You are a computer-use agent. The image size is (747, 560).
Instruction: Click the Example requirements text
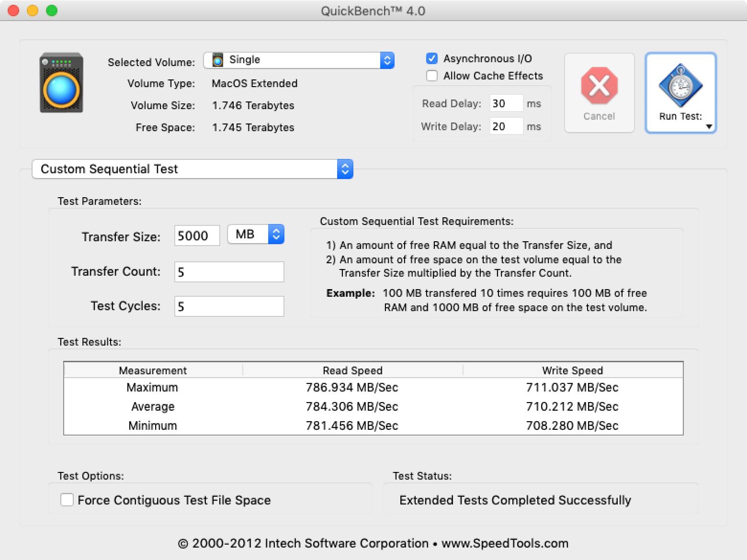[x=487, y=300]
